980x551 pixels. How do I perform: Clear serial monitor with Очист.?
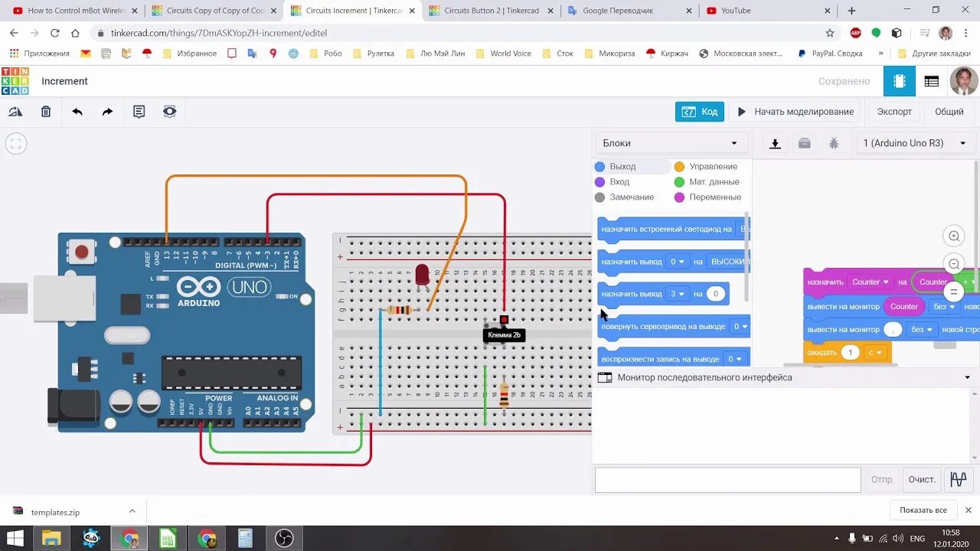pyautogui.click(x=922, y=480)
